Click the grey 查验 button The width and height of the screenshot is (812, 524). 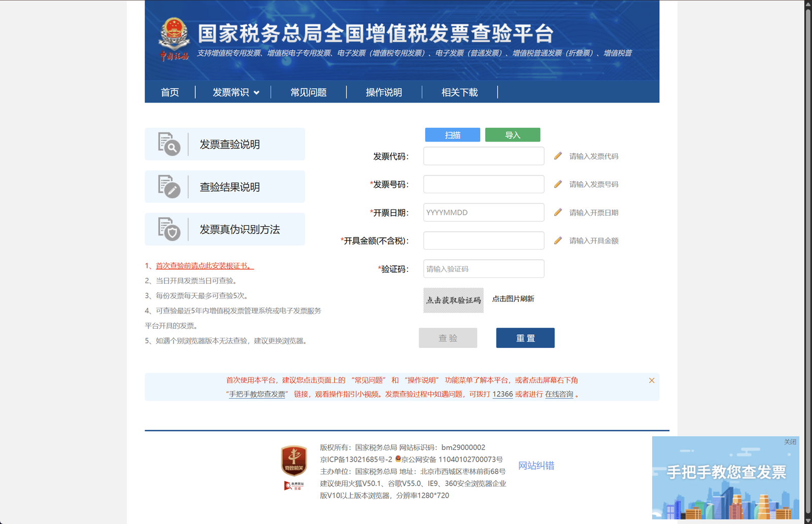click(x=448, y=338)
